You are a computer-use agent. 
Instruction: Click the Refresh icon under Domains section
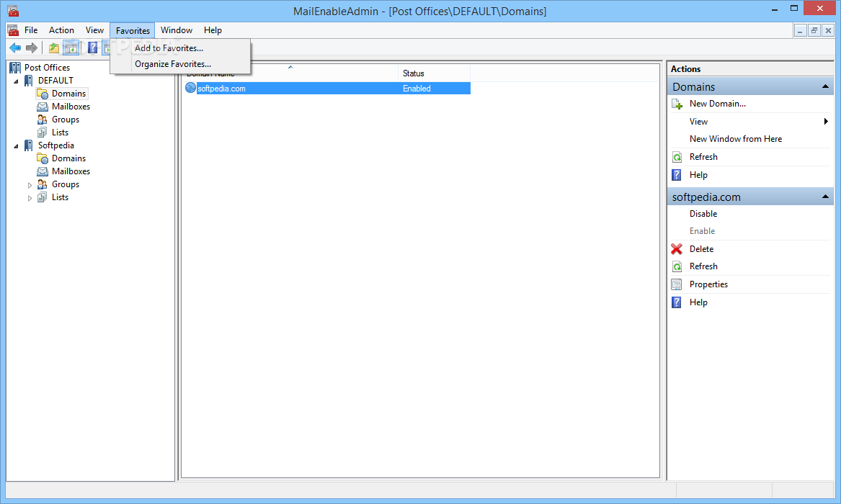coord(677,157)
